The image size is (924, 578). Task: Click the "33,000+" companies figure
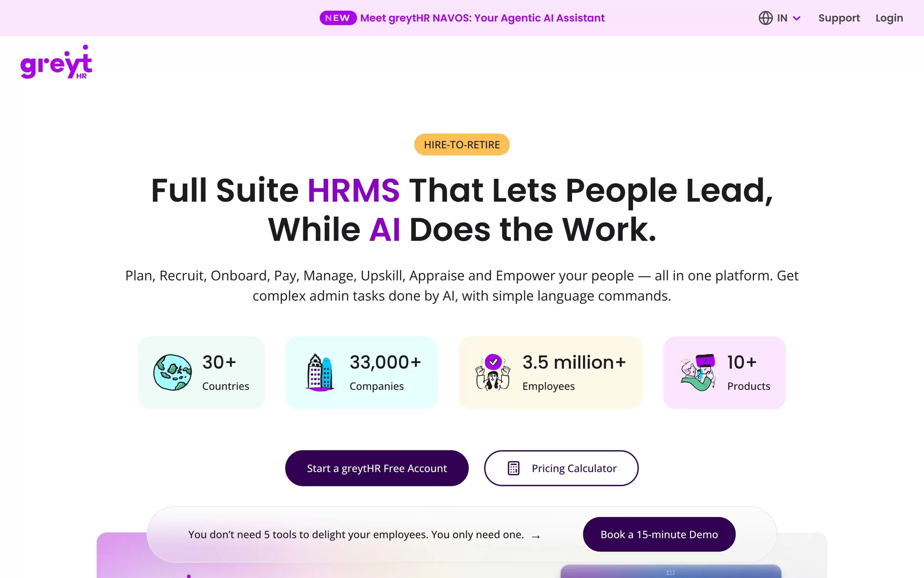[x=385, y=362]
